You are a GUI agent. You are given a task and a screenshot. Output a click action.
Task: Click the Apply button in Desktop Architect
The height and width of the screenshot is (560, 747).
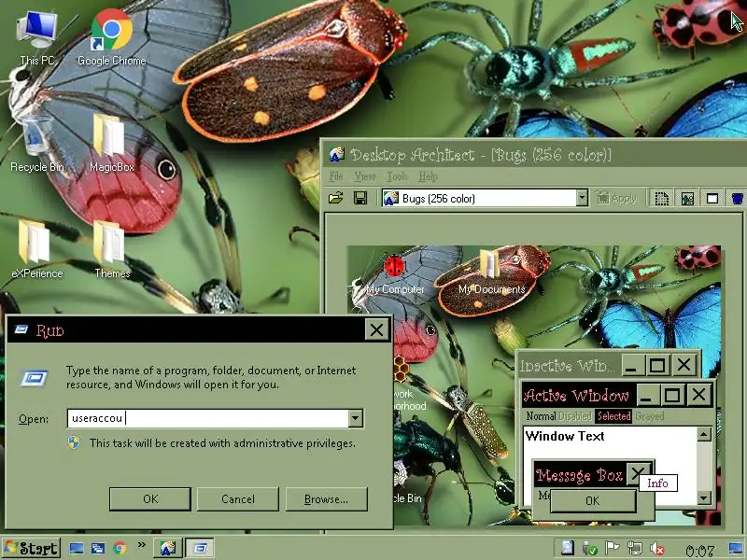coord(616,198)
